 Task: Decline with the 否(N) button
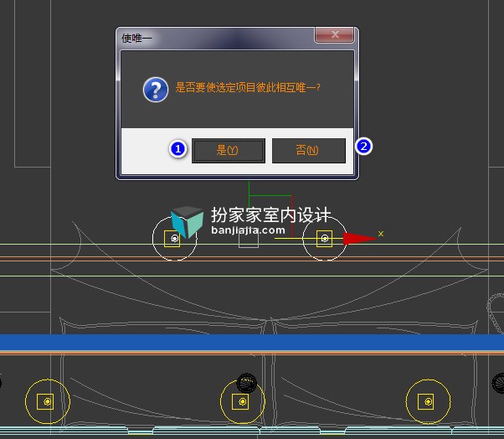click(x=309, y=151)
